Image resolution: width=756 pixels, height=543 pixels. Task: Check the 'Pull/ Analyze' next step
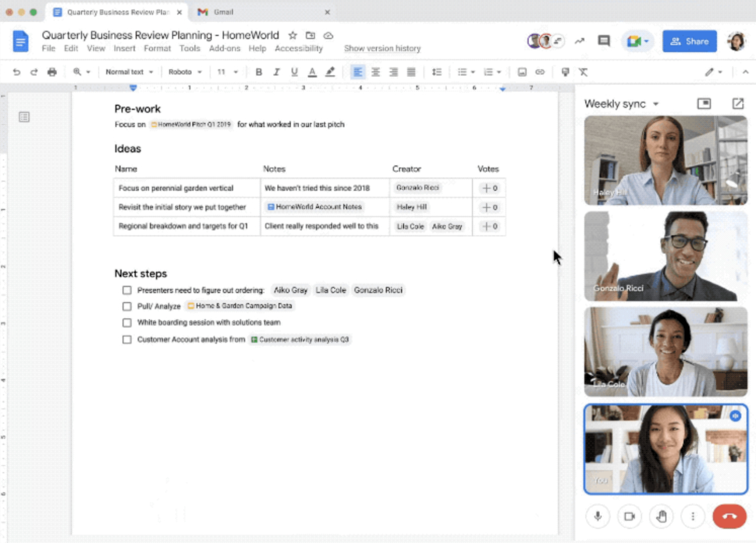click(x=126, y=306)
